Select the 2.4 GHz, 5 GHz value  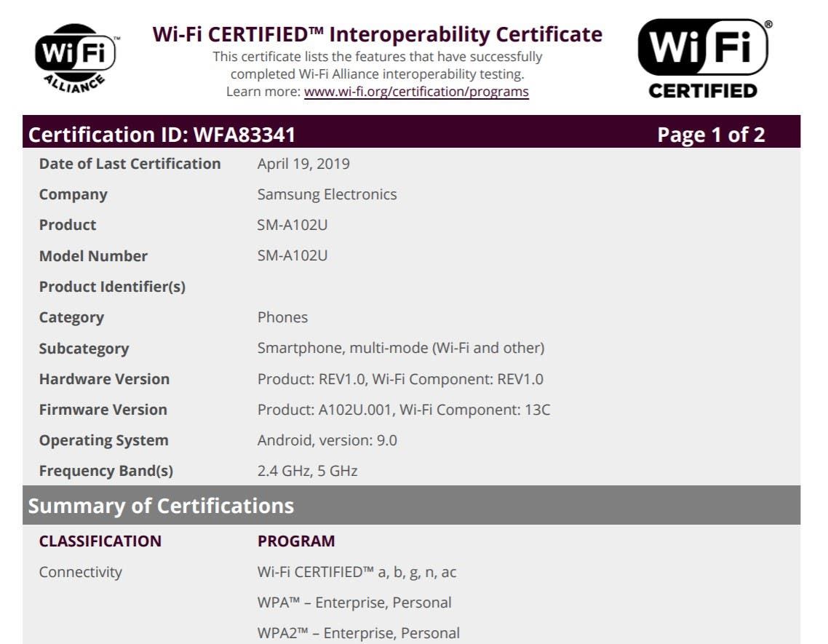pos(307,471)
